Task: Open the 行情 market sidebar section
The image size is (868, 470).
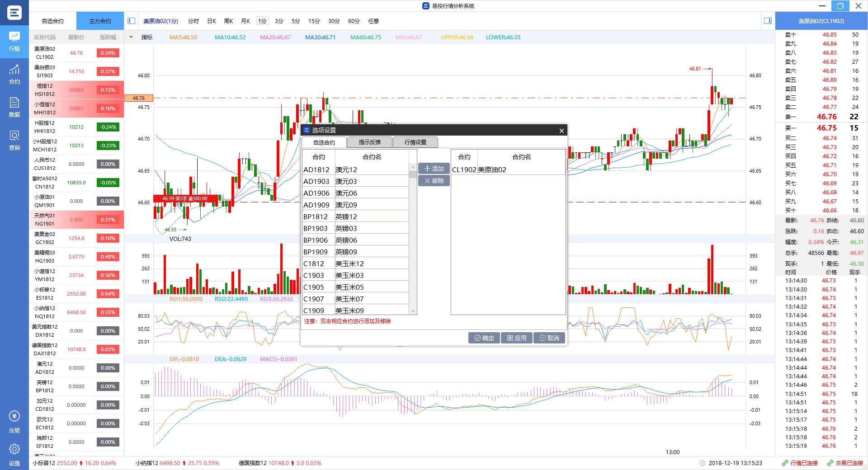Action: pos(14,41)
